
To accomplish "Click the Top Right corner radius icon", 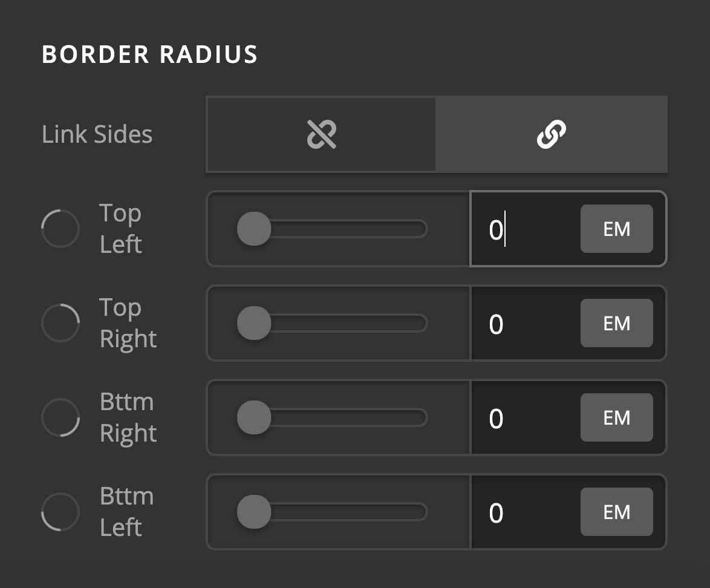I will tap(60, 323).
